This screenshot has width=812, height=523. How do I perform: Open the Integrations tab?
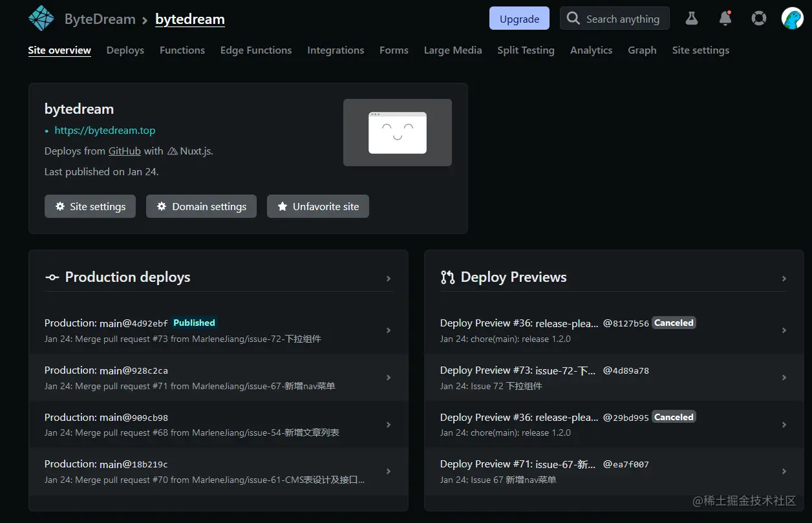(336, 50)
